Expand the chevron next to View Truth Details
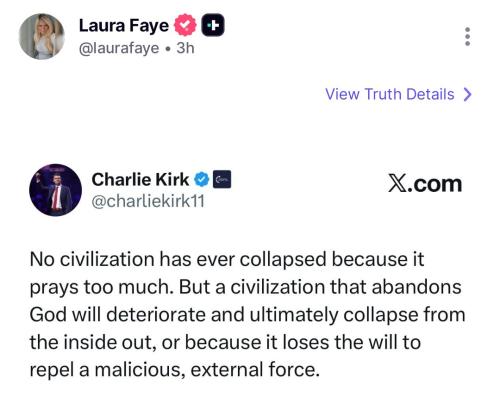Image resolution: width=500 pixels, height=415 pixels. tap(468, 94)
